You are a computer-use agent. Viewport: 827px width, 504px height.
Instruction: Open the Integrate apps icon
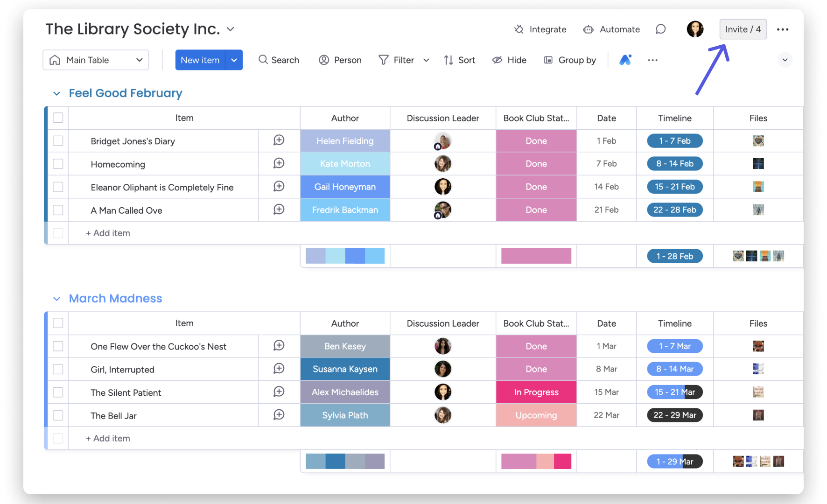pos(519,29)
